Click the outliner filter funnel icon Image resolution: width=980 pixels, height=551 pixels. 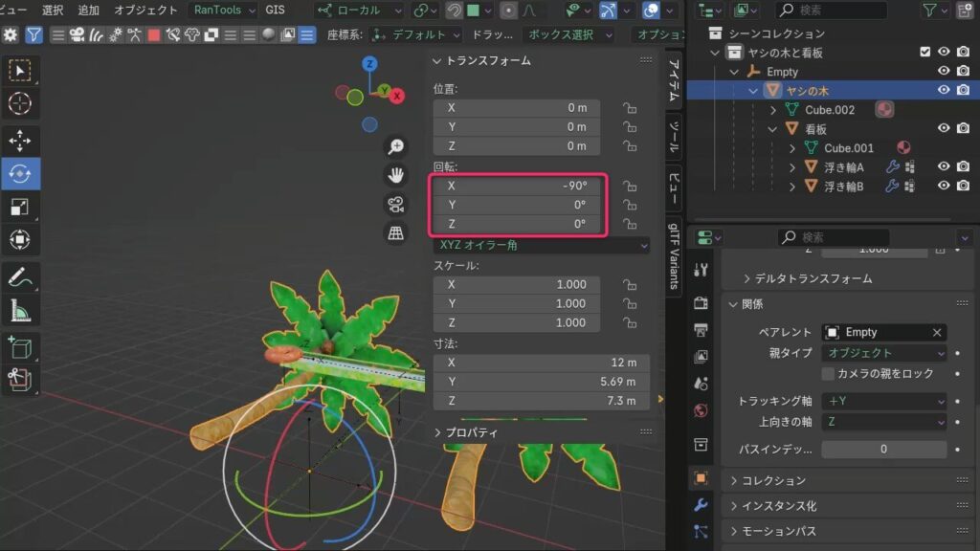point(930,10)
